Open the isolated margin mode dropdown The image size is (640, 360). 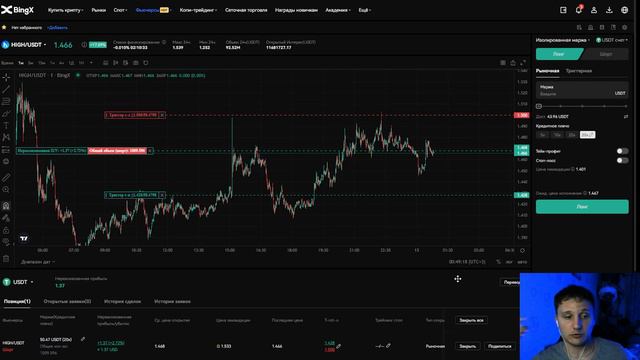[563, 40]
